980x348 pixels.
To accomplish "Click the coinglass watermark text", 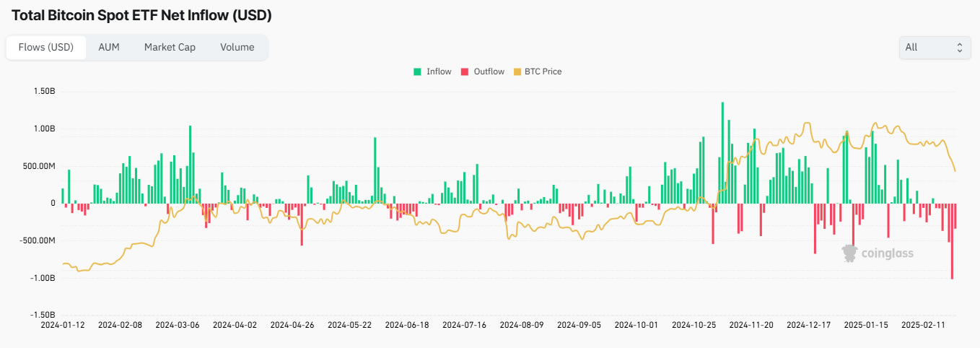I will pyautogui.click(x=887, y=253).
